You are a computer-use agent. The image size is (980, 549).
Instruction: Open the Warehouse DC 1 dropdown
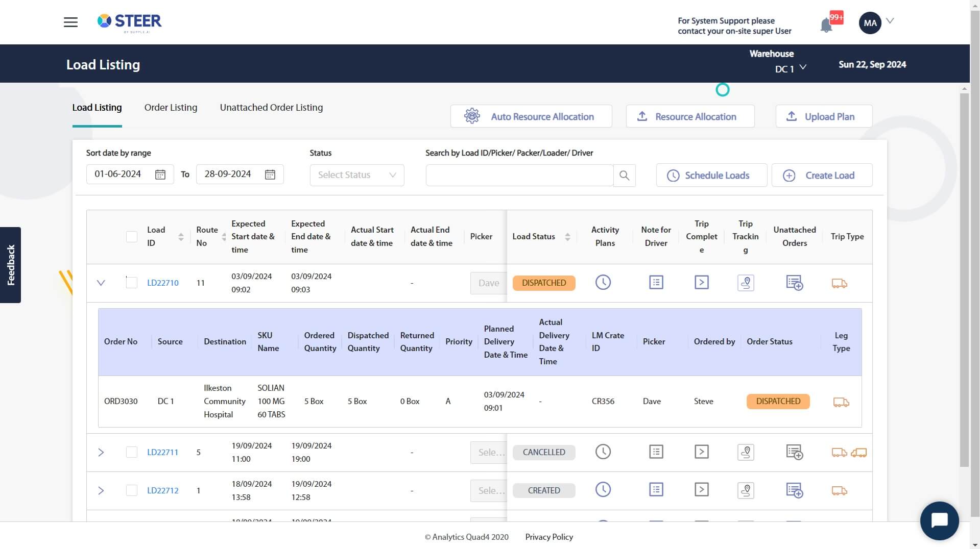pyautogui.click(x=790, y=68)
